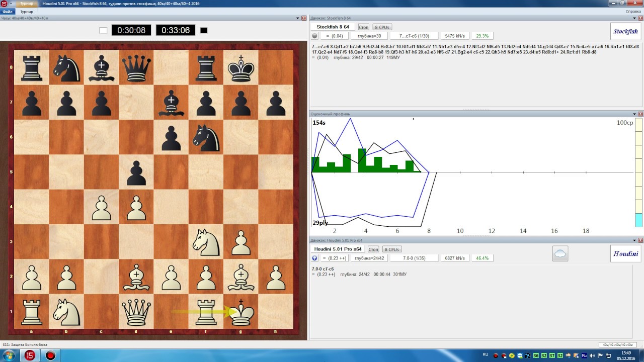Click Stockfish 8 CPUs button
The image size is (644, 362).
point(382,27)
